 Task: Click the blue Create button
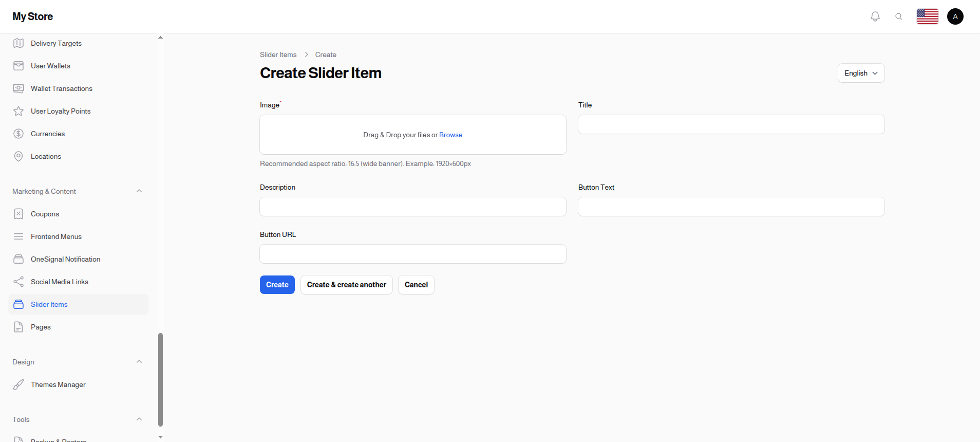277,285
